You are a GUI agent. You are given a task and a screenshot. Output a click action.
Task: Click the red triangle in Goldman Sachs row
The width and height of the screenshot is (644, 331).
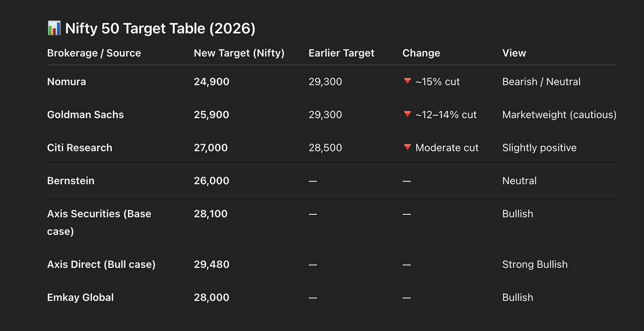click(407, 114)
